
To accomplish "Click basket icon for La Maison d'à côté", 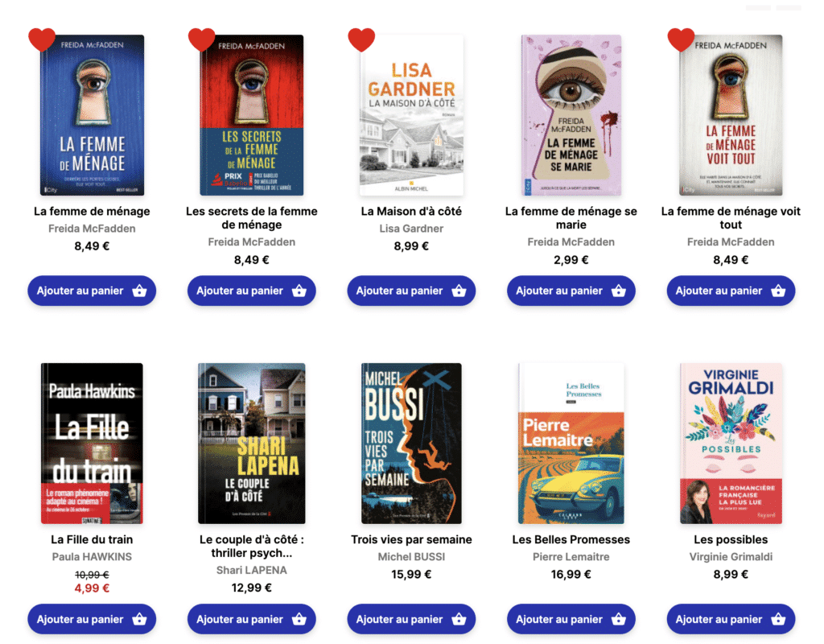I will pos(459,291).
